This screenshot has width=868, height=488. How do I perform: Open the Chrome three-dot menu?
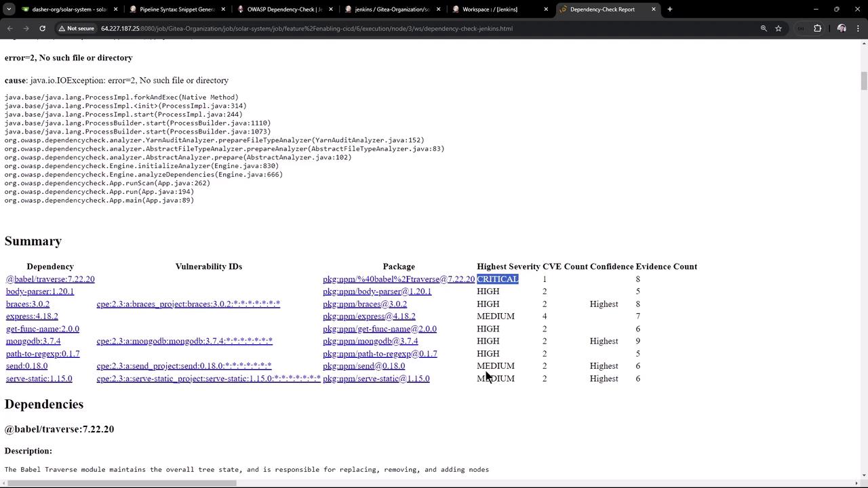pos(858,28)
